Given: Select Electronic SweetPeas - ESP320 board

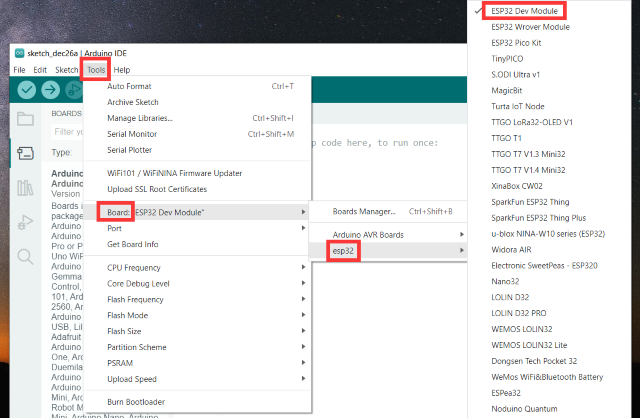Looking at the screenshot, I should coord(549,266).
